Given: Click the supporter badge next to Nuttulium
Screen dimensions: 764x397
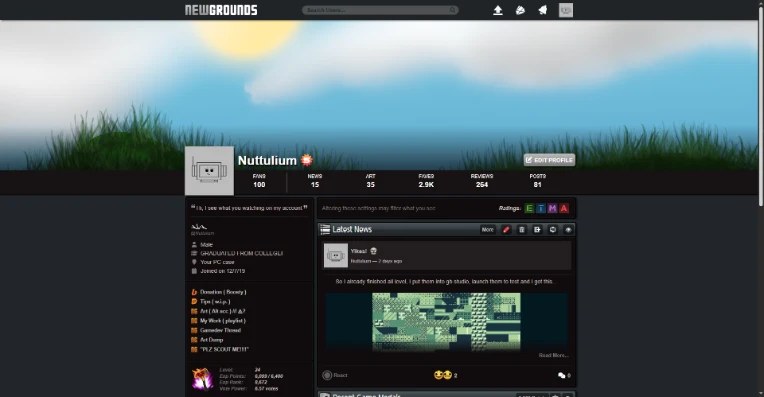Looking at the screenshot, I should coord(306,160).
